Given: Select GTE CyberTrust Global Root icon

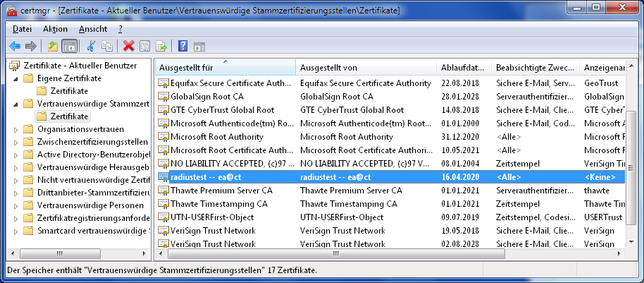Looking at the screenshot, I should pyautogui.click(x=163, y=110).
